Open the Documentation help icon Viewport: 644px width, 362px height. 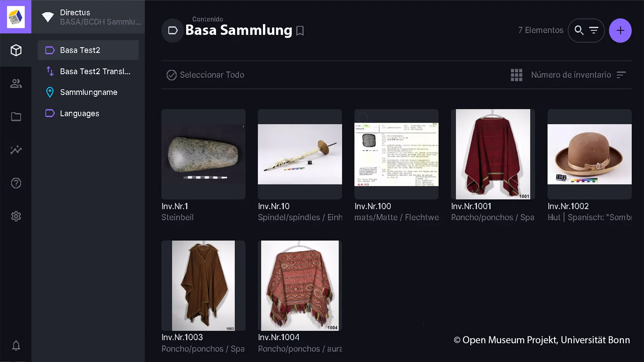point(16,183)
